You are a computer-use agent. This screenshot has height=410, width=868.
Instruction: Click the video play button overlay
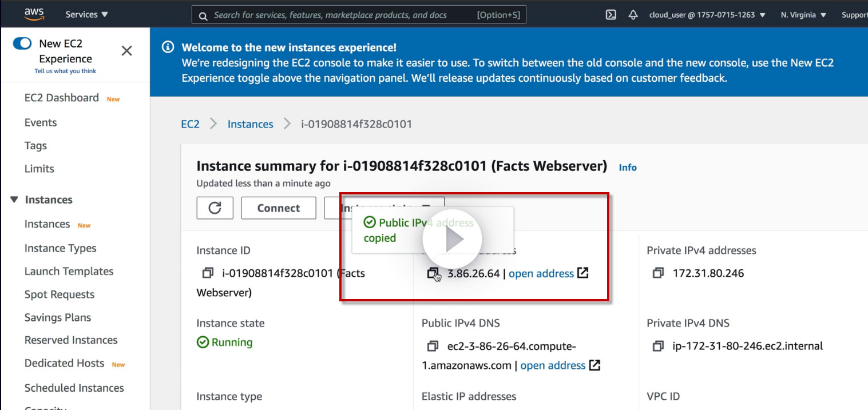click(x=452, y=239)
